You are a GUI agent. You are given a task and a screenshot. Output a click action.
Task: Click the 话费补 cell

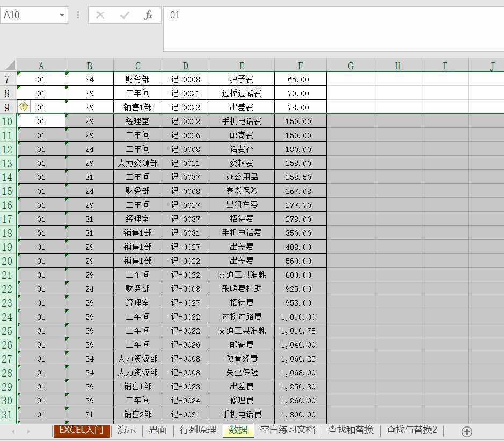[x=242, y=149]
